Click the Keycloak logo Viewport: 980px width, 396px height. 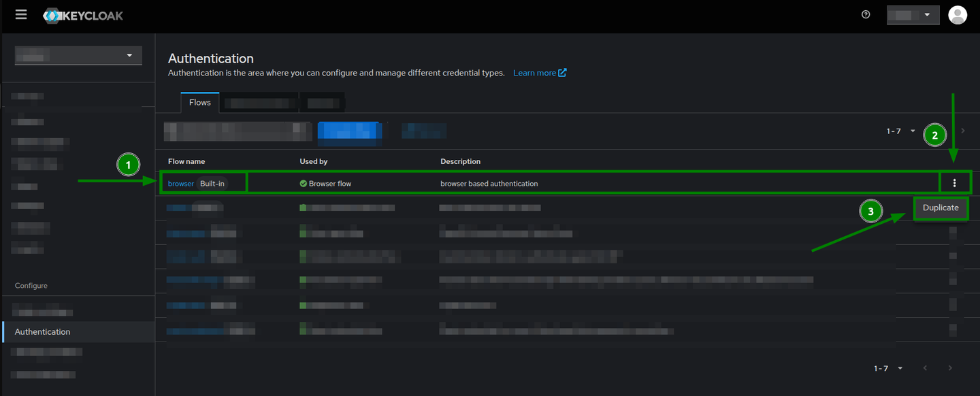[x=83, y=14]
